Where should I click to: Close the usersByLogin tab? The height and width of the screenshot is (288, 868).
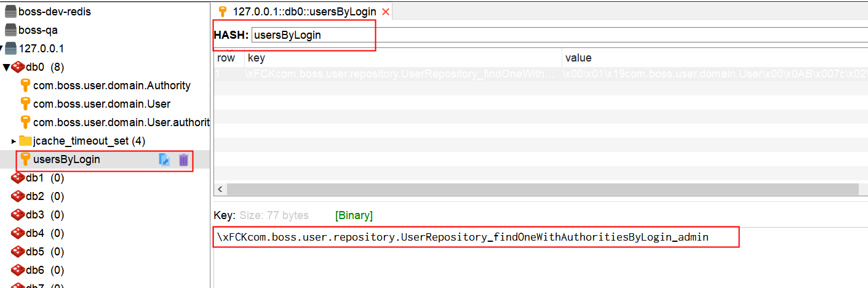(386, 12)
